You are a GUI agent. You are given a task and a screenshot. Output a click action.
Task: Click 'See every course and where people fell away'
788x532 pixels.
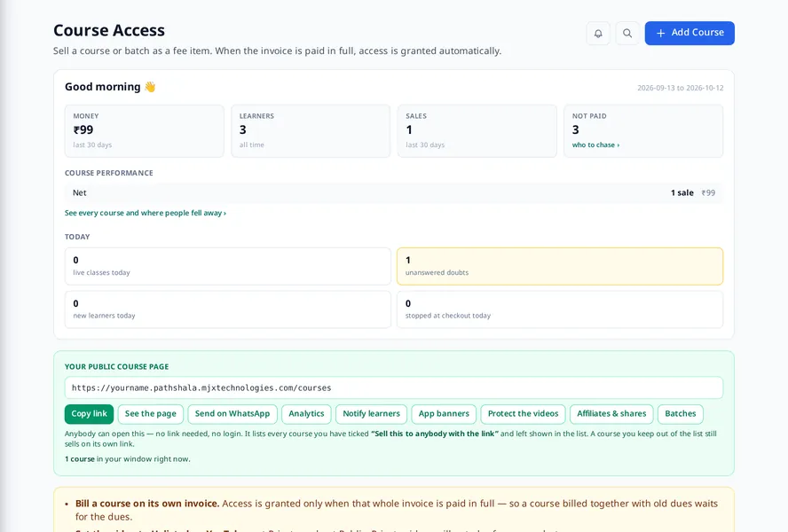(x=146, y=213)
